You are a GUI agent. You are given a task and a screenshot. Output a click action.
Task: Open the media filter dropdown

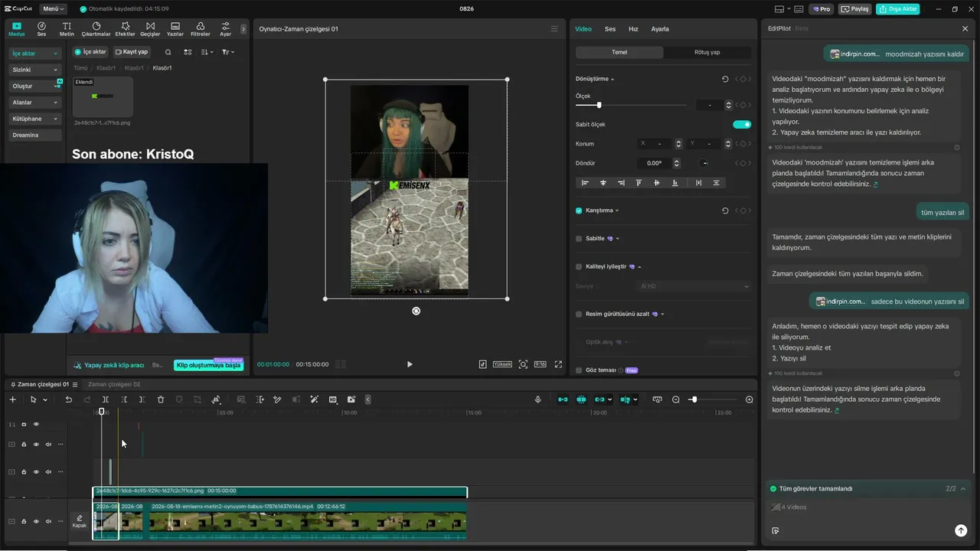pyautogui.click(x=228, y=52)
